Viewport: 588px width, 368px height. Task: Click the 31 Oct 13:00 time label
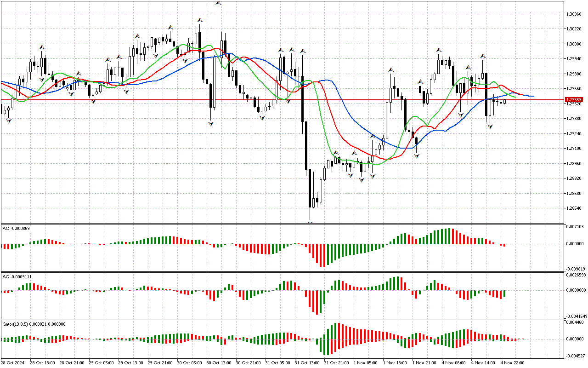point(307,363)
